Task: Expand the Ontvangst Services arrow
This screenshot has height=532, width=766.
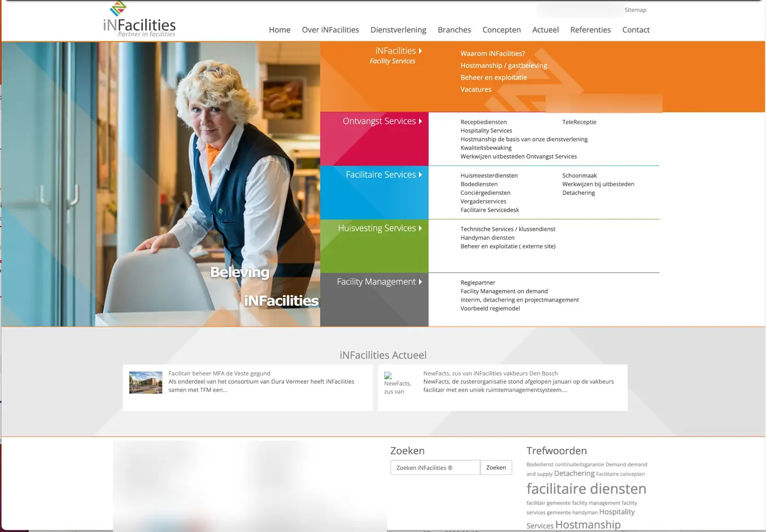Action: click(420, 121)
